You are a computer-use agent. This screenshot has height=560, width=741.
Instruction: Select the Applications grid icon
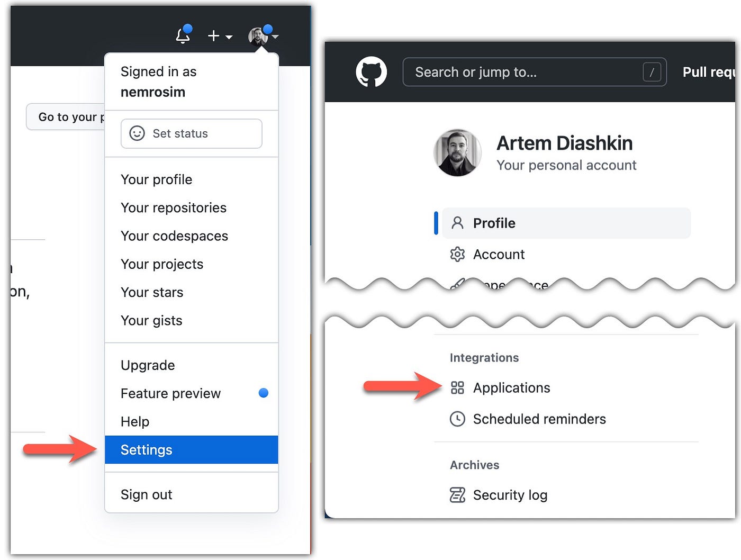[x=457, y=387]
